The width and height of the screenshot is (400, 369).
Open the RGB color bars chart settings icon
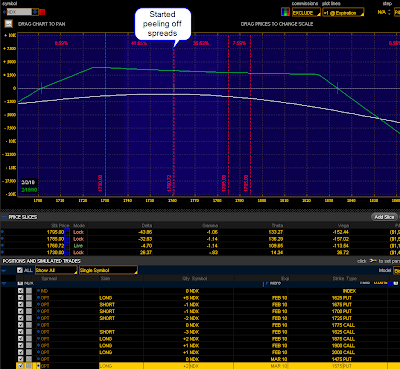[285, 12]
